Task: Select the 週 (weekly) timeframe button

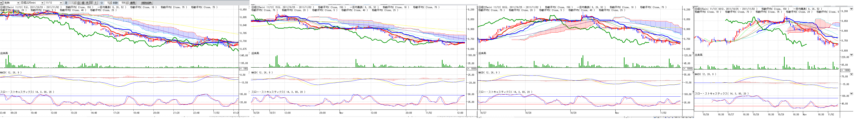Action: pyautogui.click(x=83, y=3)
